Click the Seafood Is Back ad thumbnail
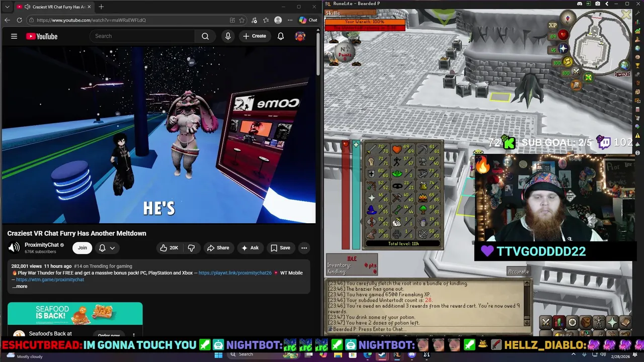Screen dimensions: 644x362 (x=75, y=314)
